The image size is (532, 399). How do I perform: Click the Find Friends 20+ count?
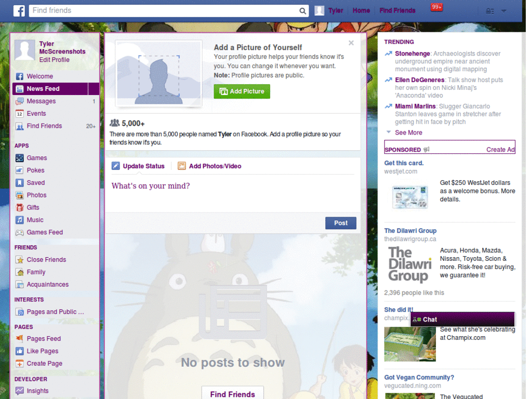click(90, 126)
